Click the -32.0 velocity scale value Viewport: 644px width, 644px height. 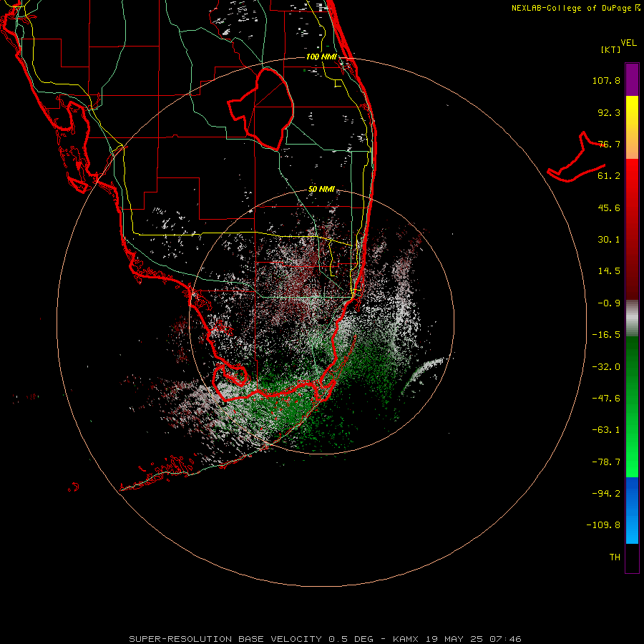click(606, 367)
